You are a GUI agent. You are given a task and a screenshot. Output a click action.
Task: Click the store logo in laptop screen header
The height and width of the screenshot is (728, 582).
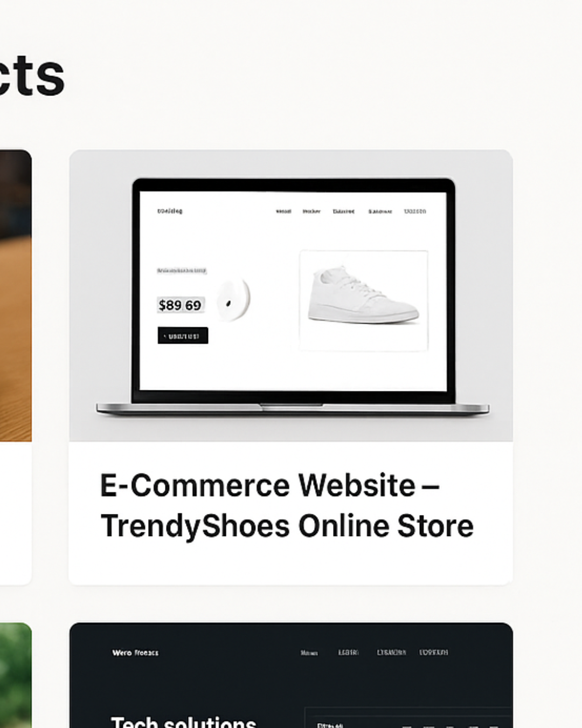point(170,211)
